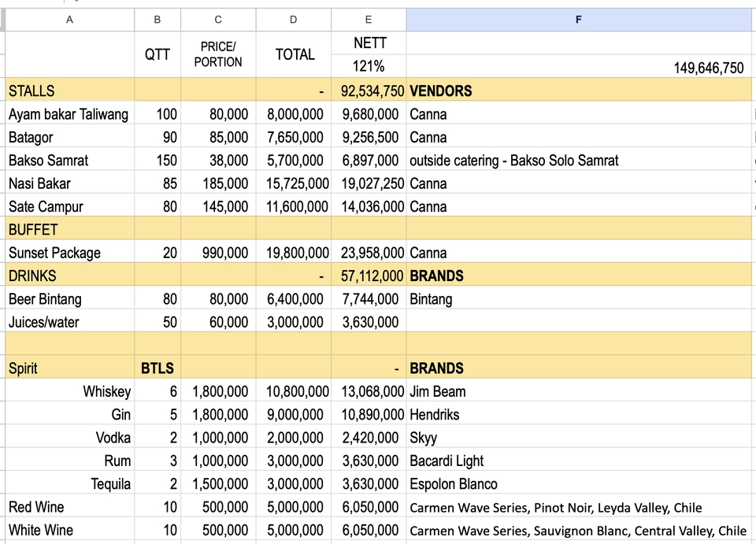Select the Vodka cell

(69, 437)
